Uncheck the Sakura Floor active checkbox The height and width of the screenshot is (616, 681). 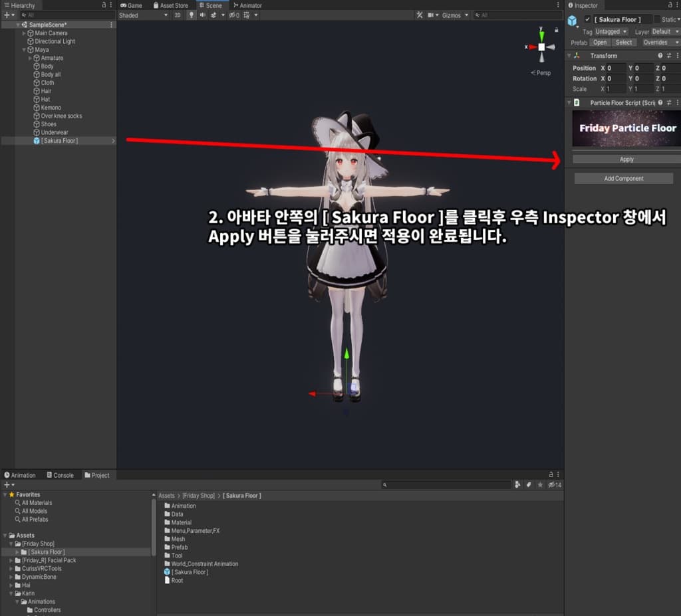[x=587, y=19]
